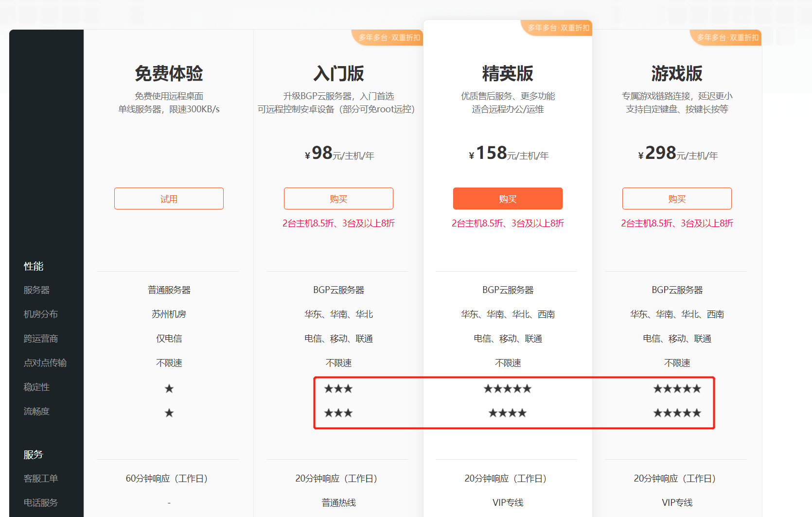The height and width of the screenshot is (517, 812).
Task: Click 华东、华南、华北、西南 cell in 精英版
Action: 508,314
